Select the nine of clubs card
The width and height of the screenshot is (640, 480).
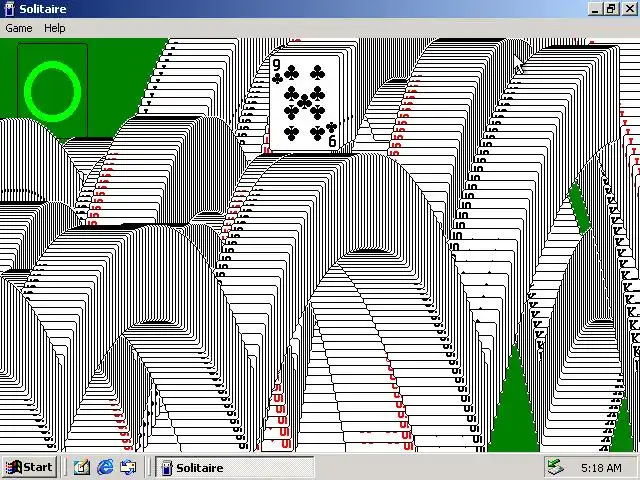point(304,103)
